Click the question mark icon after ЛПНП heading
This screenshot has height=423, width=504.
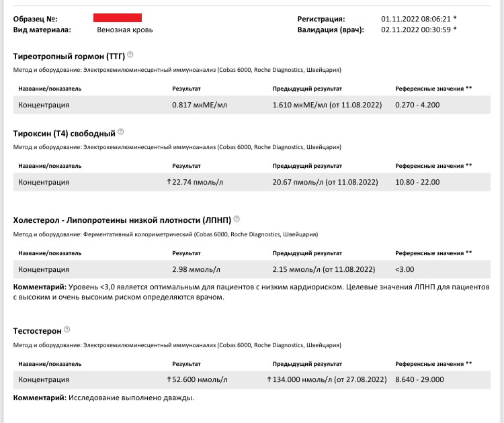click(237, 219)
